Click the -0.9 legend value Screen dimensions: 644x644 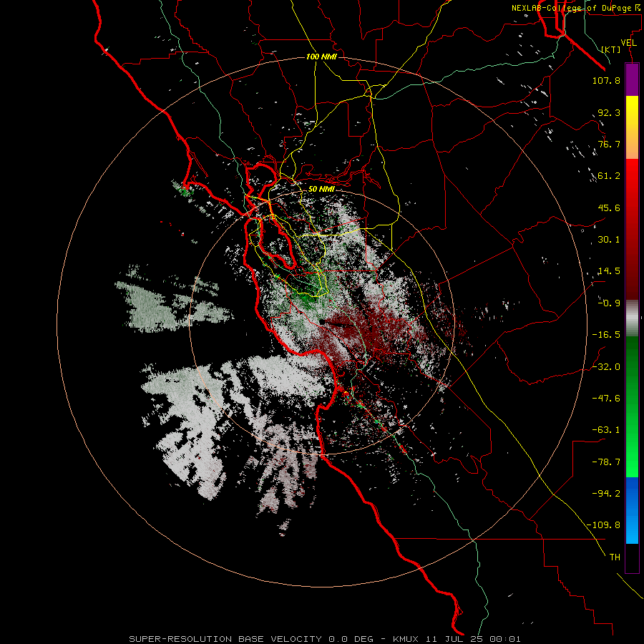point(609,303)
